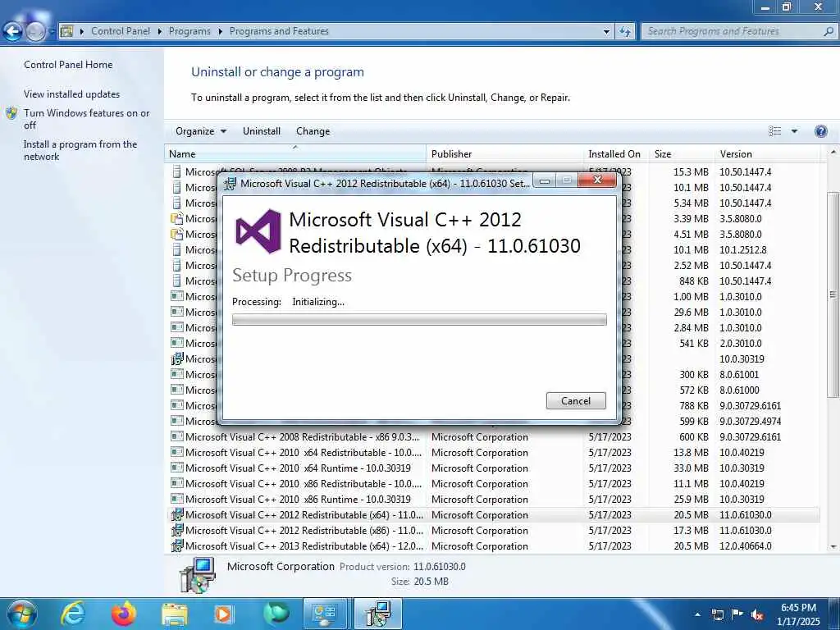Click the volume icon in system tray
840x630 pixels.
[757, 614]
